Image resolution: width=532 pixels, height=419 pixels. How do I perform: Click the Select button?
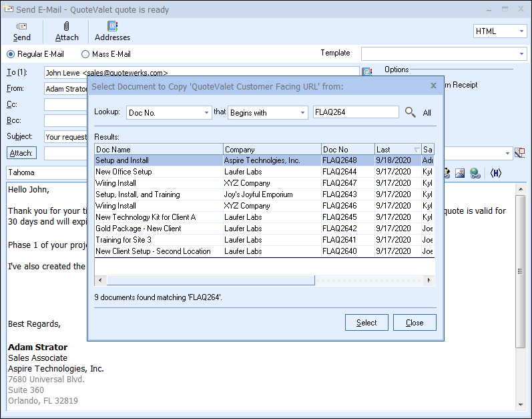pyautogui.click(x=366, y=323)
